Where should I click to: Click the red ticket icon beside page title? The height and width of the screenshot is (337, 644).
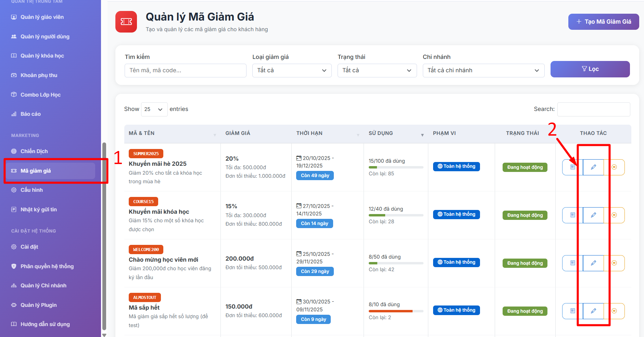point(126,22)
